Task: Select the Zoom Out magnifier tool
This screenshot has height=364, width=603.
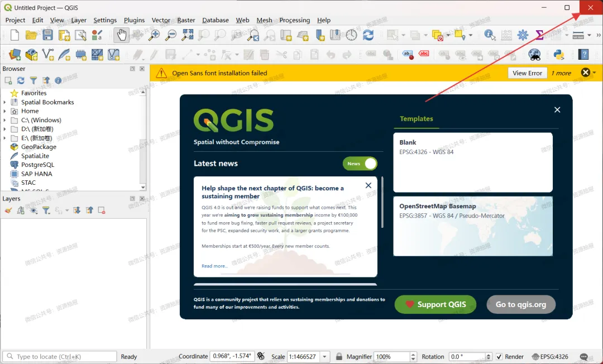Action: point(171,35)
